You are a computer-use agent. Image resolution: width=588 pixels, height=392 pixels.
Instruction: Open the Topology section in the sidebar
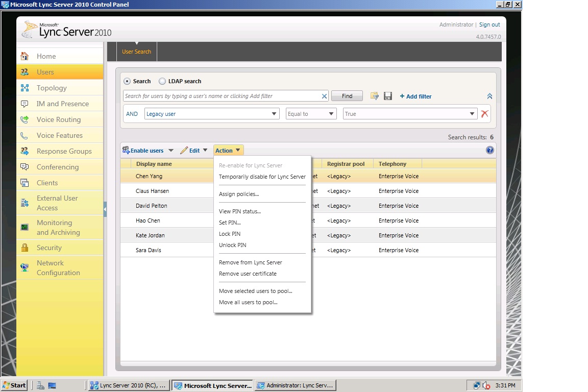[51, 87]
